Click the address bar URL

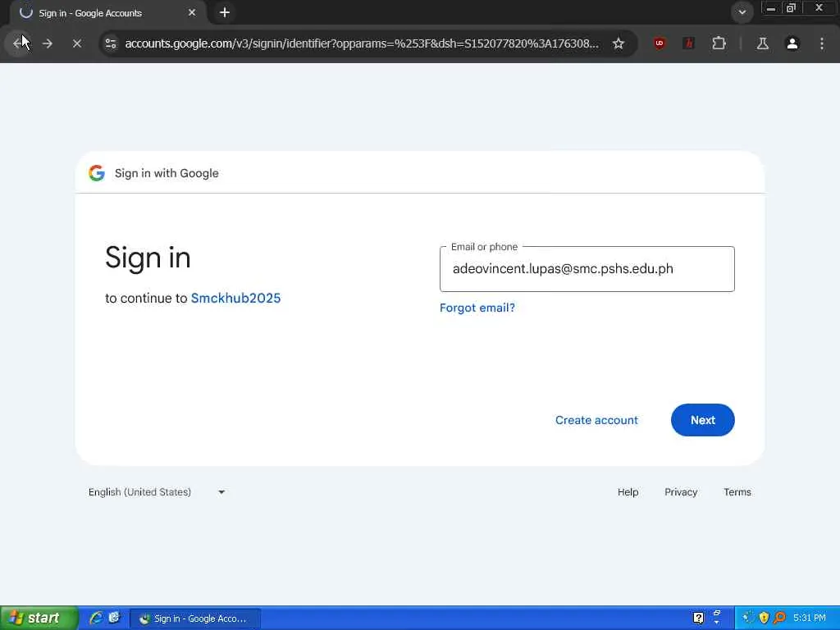(362, 43)
